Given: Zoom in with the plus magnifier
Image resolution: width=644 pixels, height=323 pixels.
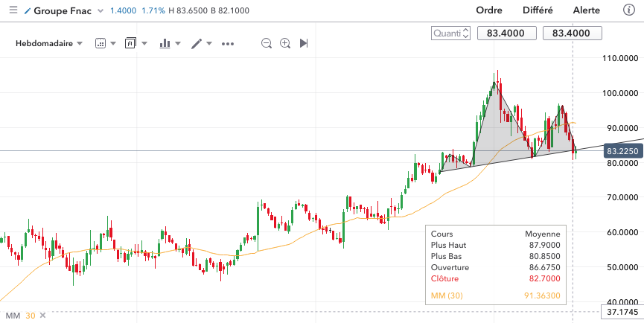Looking at the screenshot, I should point(285,43).
